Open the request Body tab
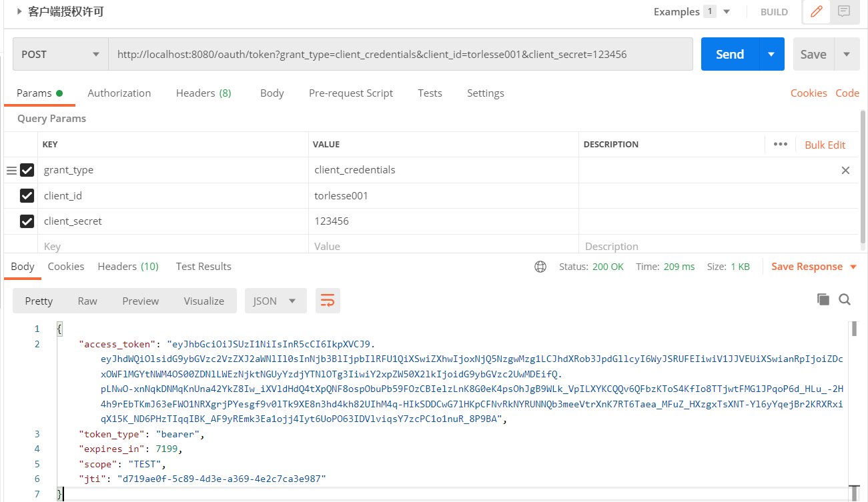 [272, 93]
